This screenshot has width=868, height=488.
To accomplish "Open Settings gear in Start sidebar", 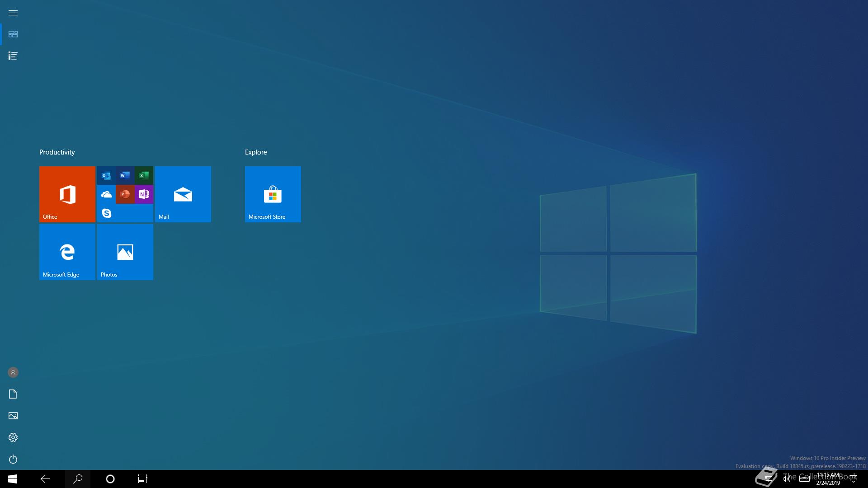I will coord(13,437).
